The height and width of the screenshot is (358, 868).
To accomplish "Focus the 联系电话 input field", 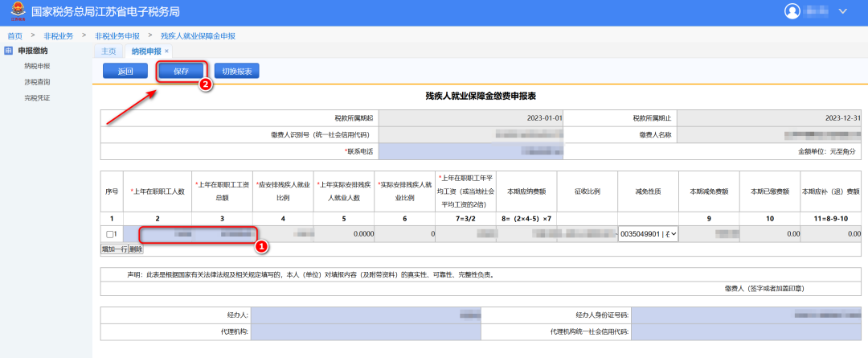I will pyautogui.click(x=470, y=150).
